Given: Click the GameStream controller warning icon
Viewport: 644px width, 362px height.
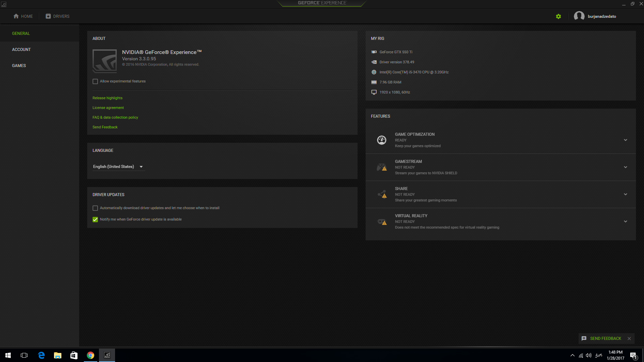Looking at the screenshot, I should tap(382, 167).
